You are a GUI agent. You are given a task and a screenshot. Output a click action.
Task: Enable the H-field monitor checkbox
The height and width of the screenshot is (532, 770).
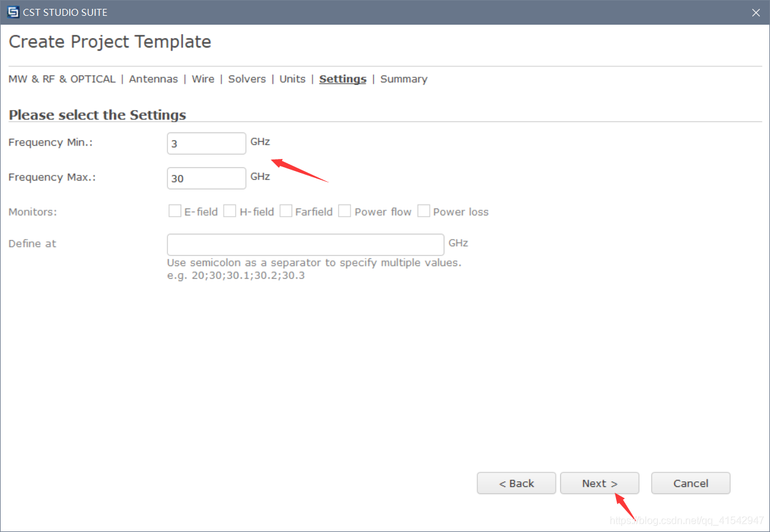tap(229, 211)
